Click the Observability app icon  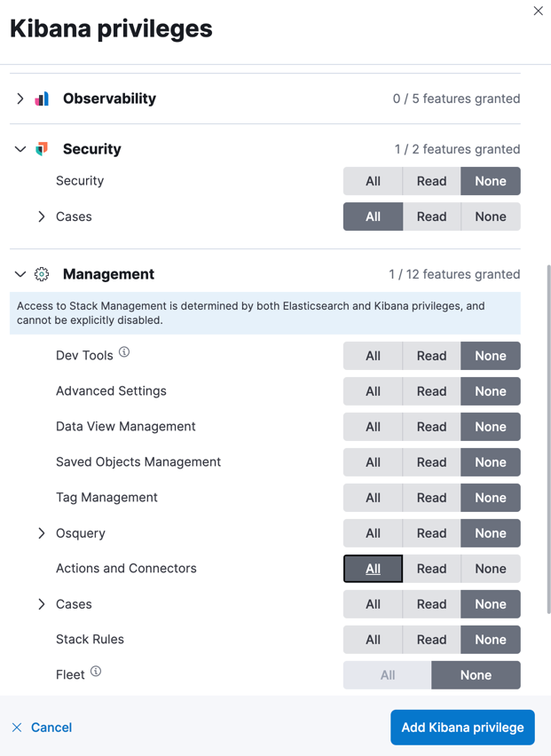[x=42, y=98]
